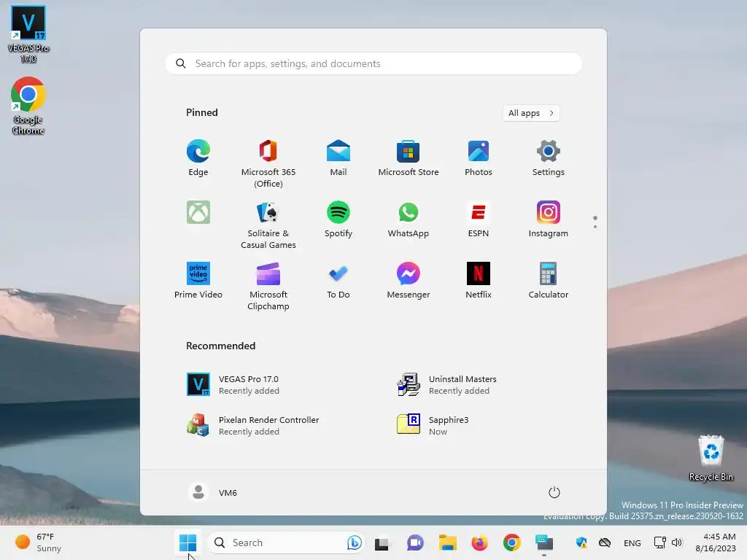
Task: Click the volume speaker tray icon
Action: (676, 542)
